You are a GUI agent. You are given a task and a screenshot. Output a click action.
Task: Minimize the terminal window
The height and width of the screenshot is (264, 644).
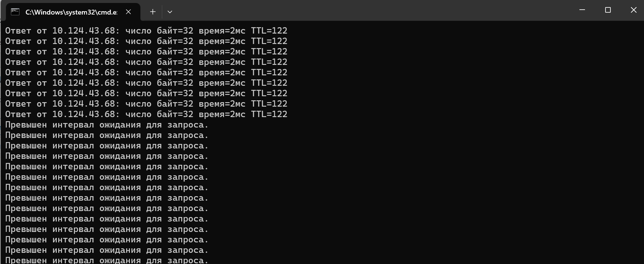point(582,10)
